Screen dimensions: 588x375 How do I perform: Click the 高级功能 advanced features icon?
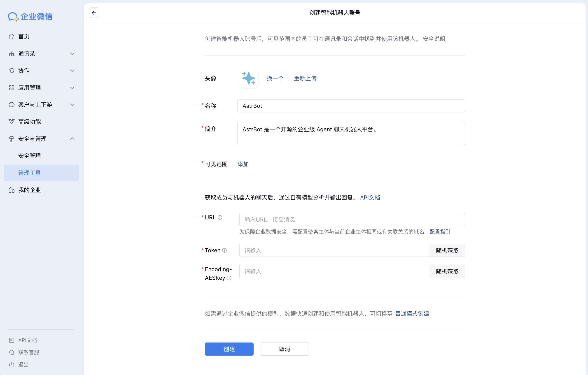pos(12,122)
